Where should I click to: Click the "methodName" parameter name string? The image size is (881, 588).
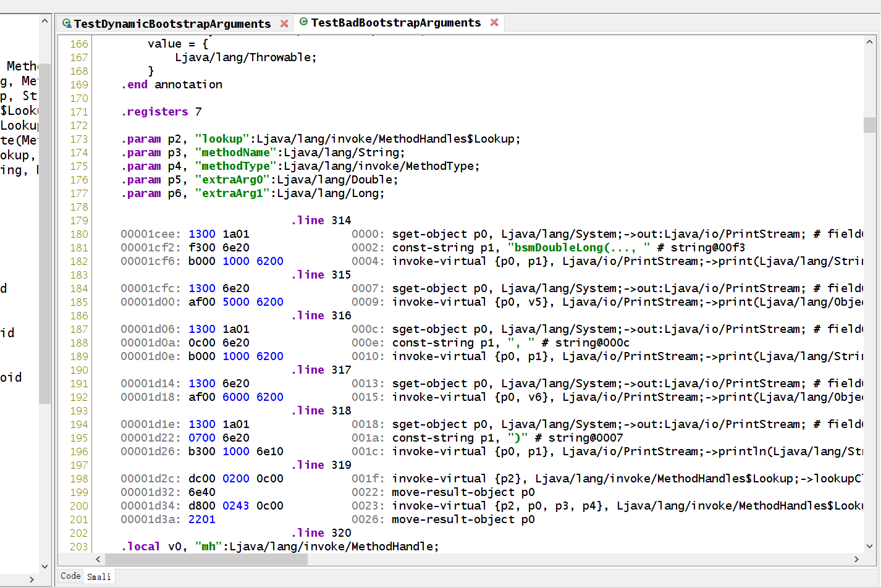pos(236,153)
